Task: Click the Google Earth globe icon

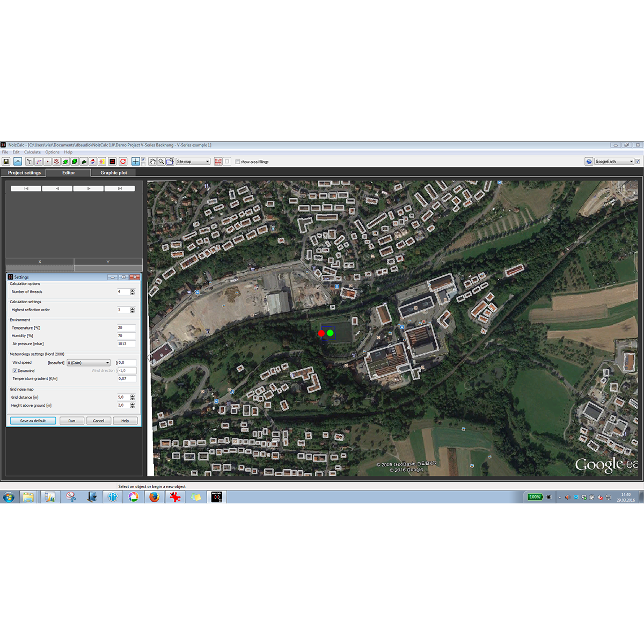Action: tap(589, 162)
